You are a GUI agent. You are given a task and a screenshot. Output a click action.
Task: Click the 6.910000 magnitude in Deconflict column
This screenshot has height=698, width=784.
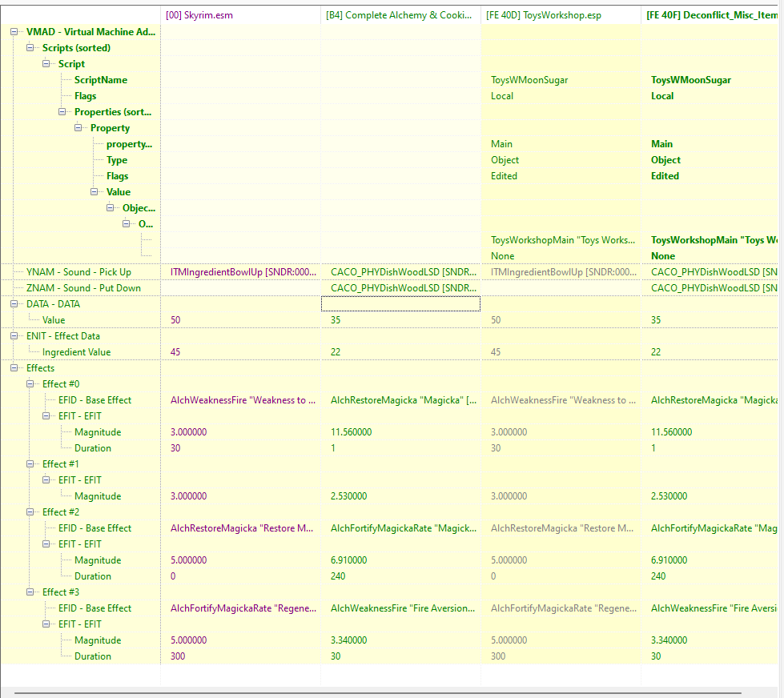[x=669, y=560]
